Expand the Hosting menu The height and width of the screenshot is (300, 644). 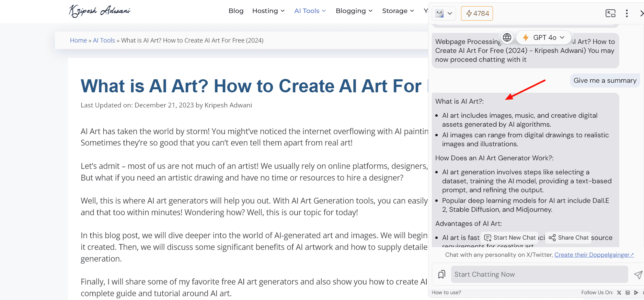[x=268, y=11]
